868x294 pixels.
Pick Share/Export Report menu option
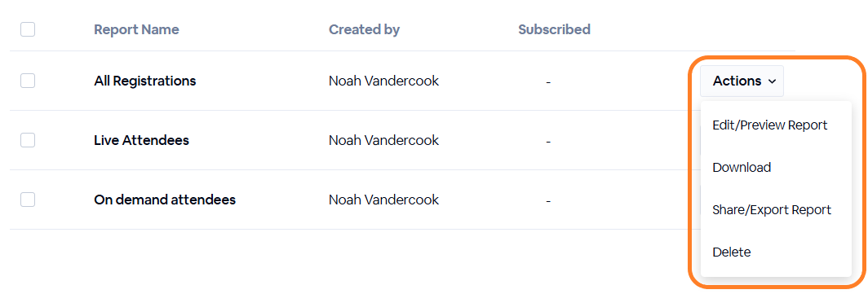(x=772, y=210)
